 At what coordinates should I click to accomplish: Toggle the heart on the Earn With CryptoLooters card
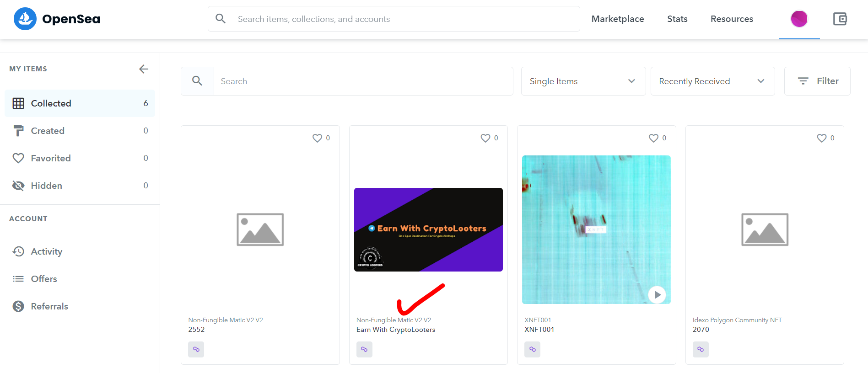(485, 138)
